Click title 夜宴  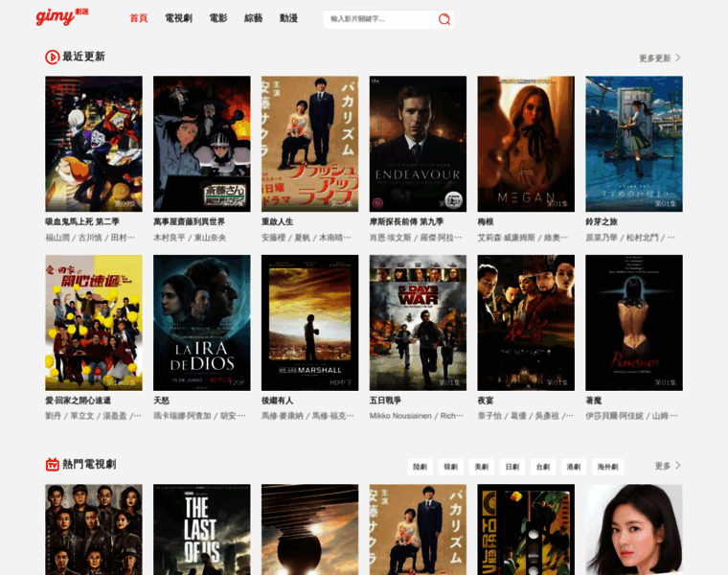point(486,401)
